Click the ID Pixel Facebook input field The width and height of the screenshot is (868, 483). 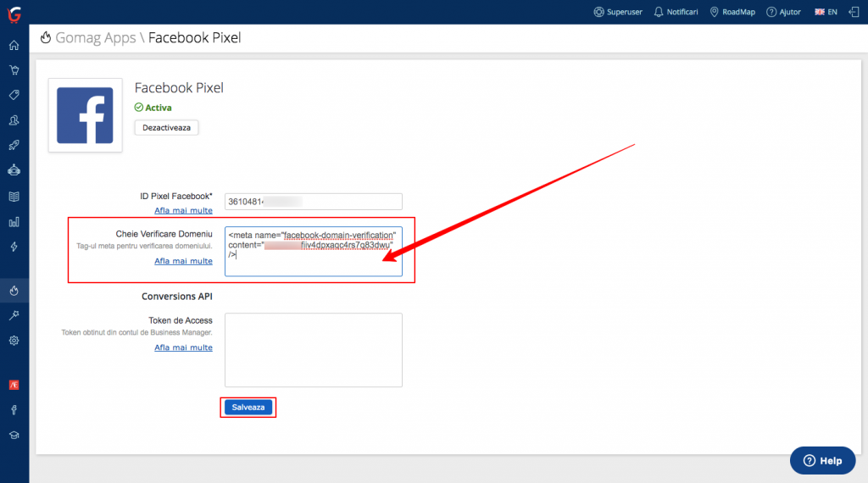(314, 202)
